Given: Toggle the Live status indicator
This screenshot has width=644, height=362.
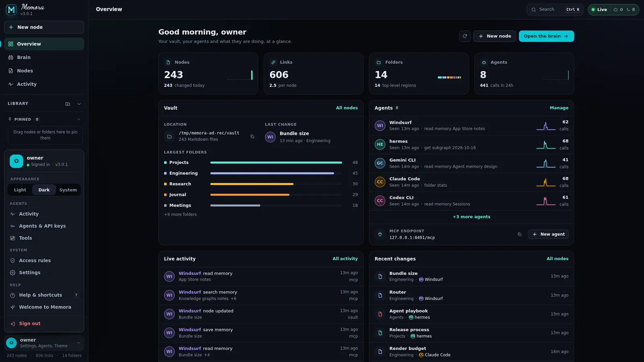Looking at the screenshot, I should tap(599, 10).
